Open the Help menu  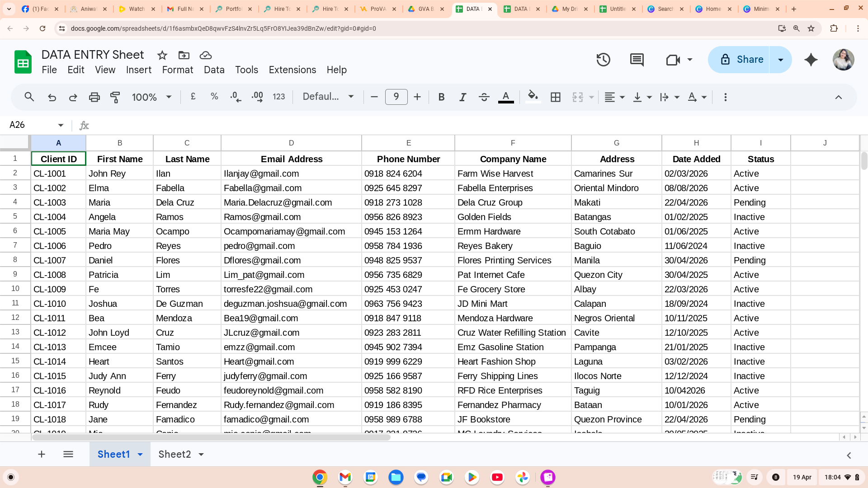tap(337, 70)
